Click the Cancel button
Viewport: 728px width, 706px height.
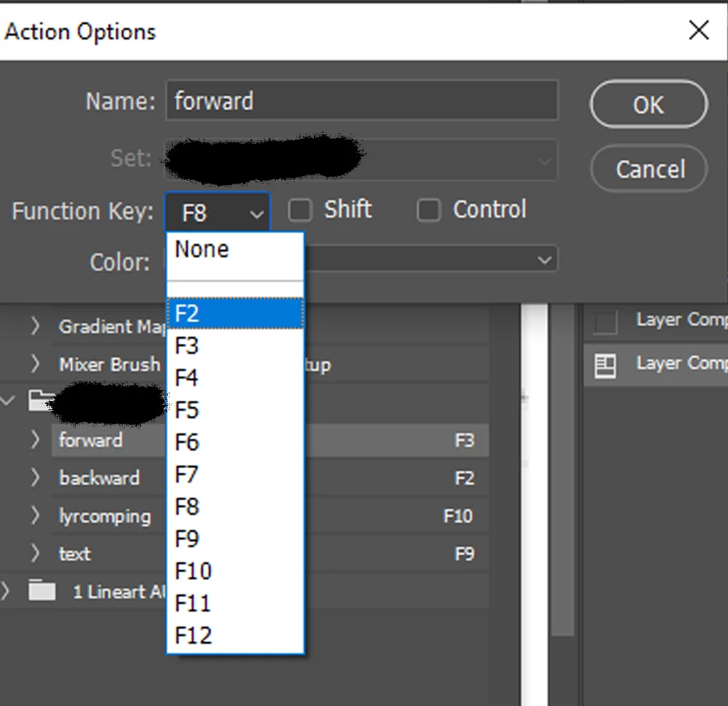point(649,169)
